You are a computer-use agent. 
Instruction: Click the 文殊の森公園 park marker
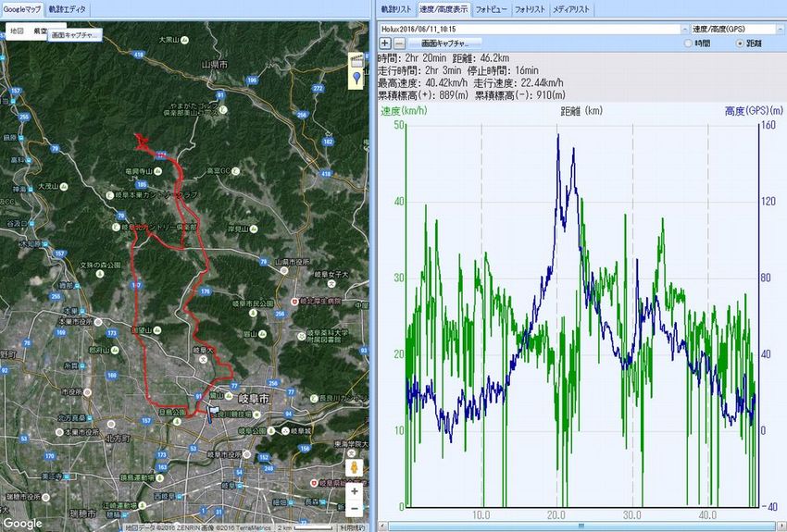point(100,274)
